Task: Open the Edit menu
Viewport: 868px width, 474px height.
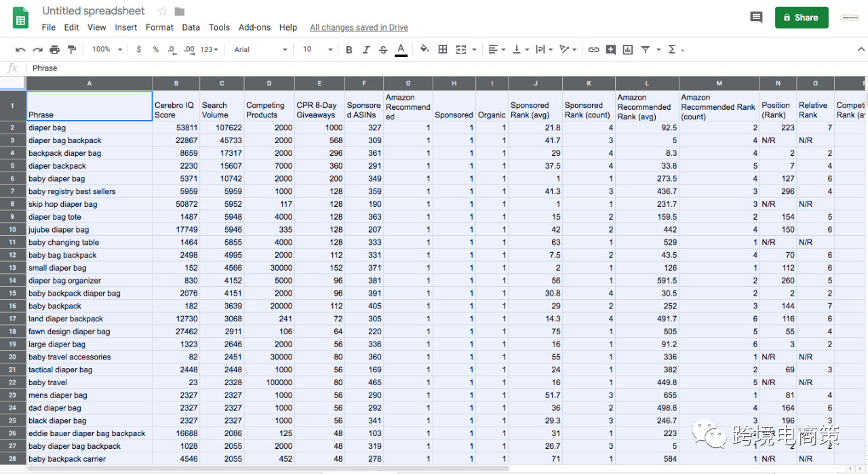Action: (x=72, y=27)
